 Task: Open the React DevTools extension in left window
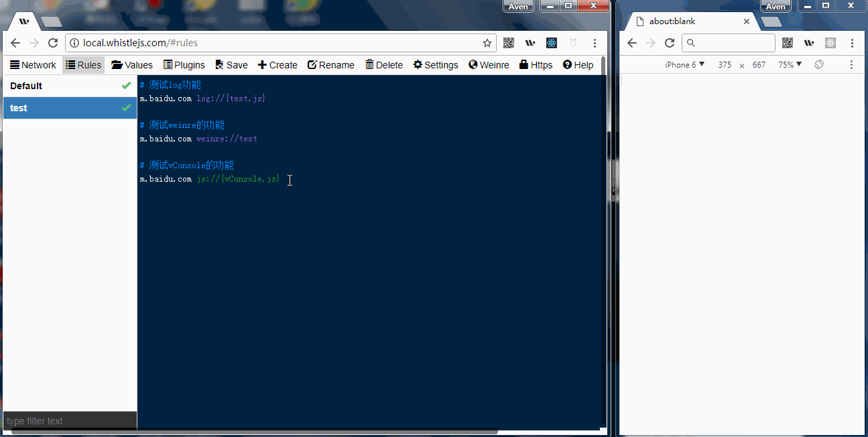click(552, 43)
